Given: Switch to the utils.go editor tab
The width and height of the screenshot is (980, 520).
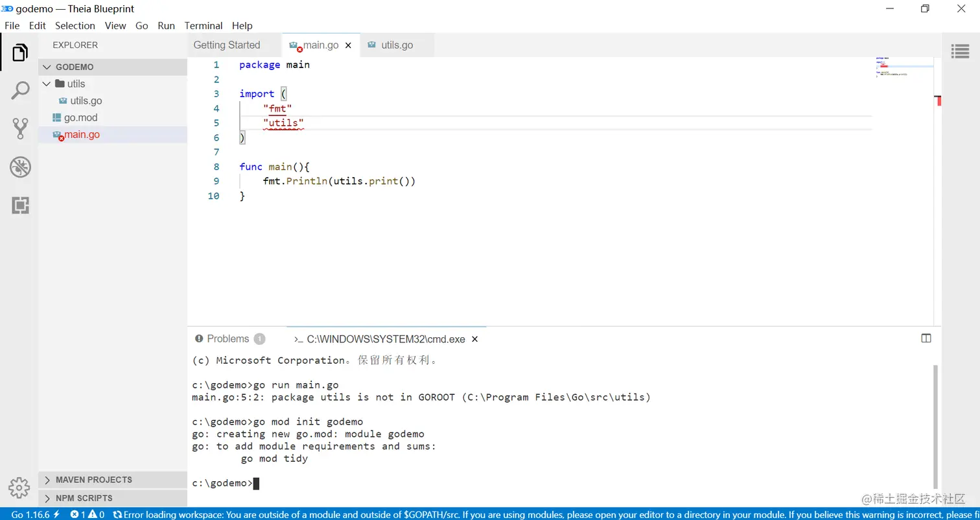Looking at the screenshot, I should pyautogui.click(x=397, y=45).
